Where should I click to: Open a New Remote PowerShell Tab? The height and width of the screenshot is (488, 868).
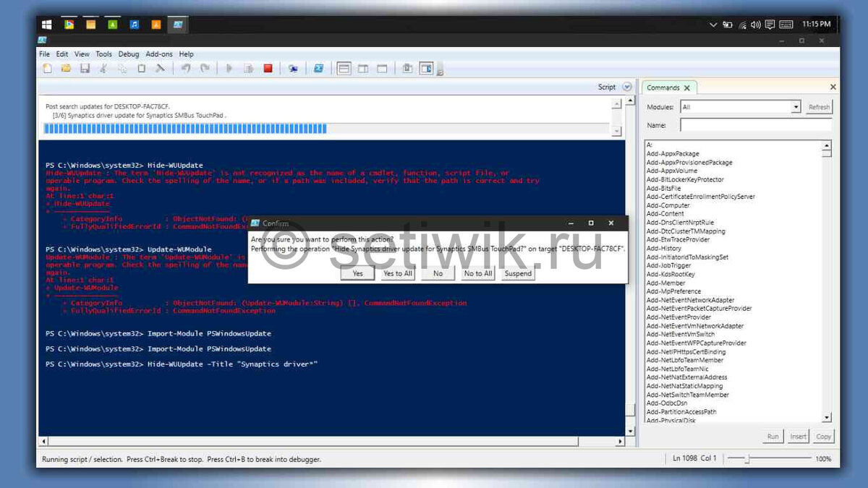tap(294, 68)
